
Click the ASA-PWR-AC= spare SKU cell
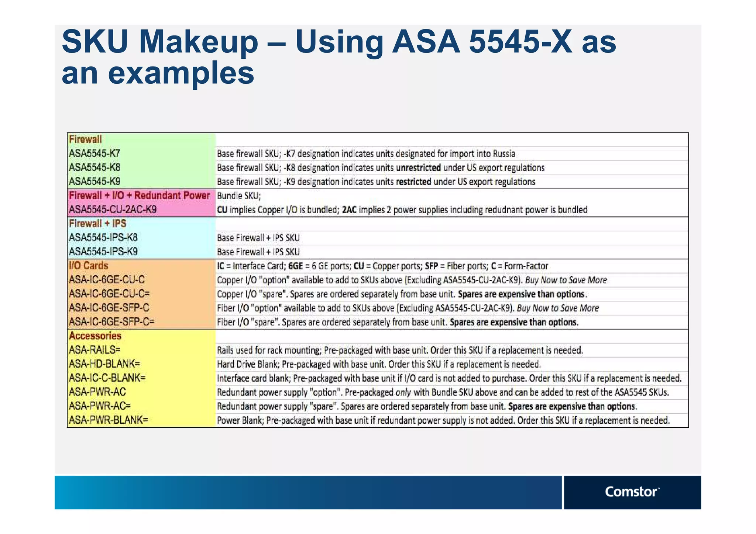(100, 406)
